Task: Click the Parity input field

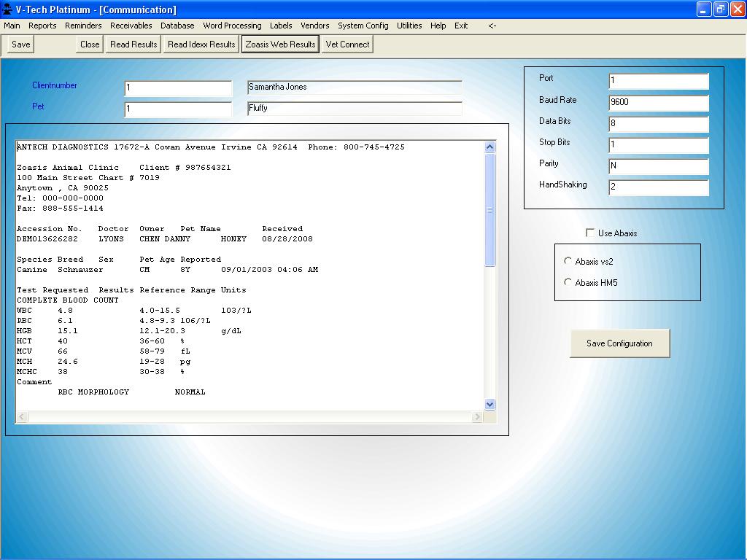Action: (x=659, y=166)
